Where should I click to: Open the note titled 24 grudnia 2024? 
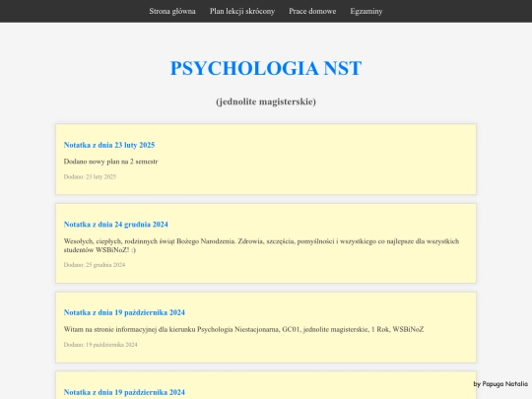point(115,225)
